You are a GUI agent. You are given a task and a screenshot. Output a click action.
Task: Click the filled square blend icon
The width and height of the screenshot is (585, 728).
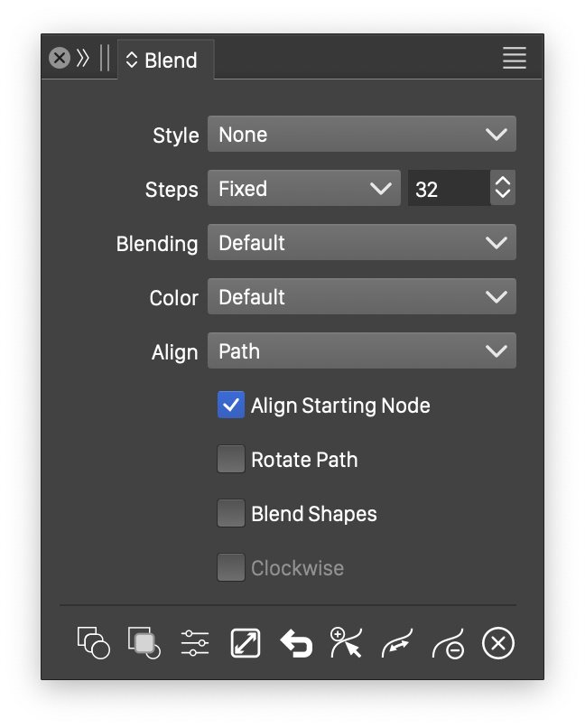pyautogui.click(x=144, y=643)
